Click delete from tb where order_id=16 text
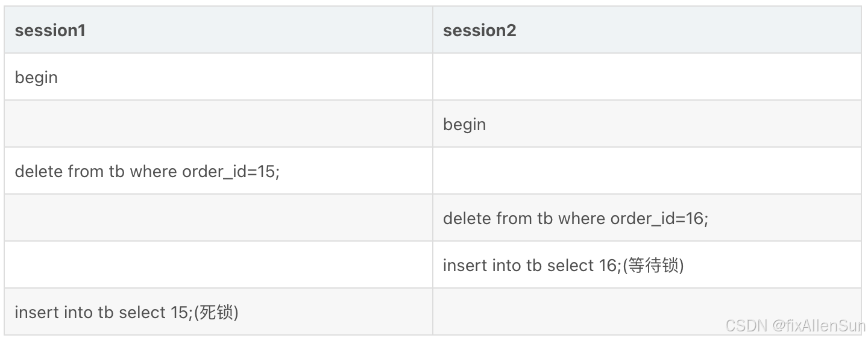The image size is (868, 341). (576, 218)
